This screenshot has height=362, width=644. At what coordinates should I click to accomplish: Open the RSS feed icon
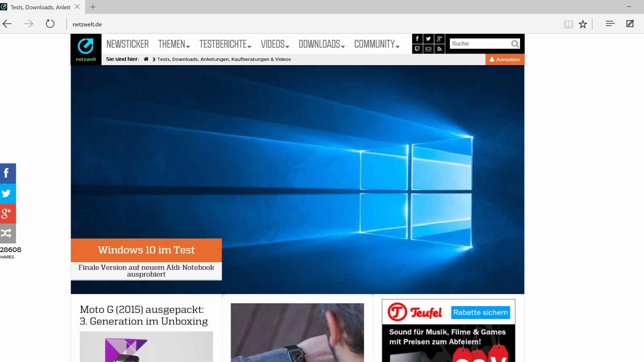pos(439,49)
